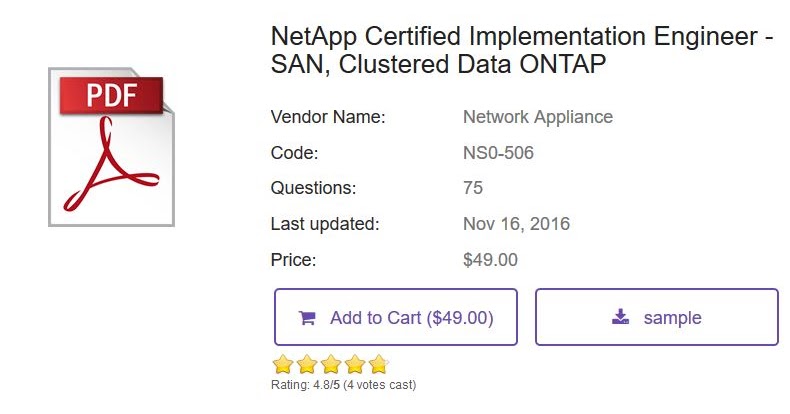Image resolution: width=790 pixels, height=414 pixels.
Task: Give five stars with the last star
Action: tap(377, 364)
